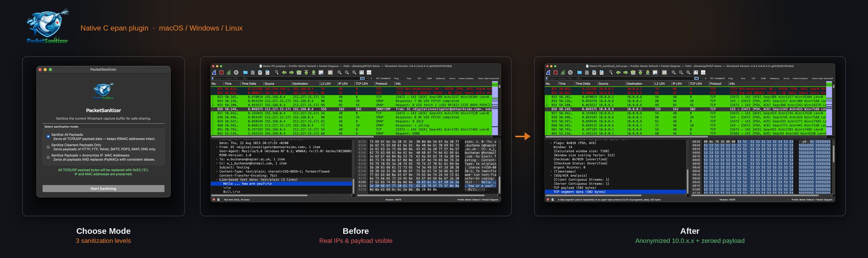
Task: Start capture shark fin icon in After window
Action: pos(548,72)
